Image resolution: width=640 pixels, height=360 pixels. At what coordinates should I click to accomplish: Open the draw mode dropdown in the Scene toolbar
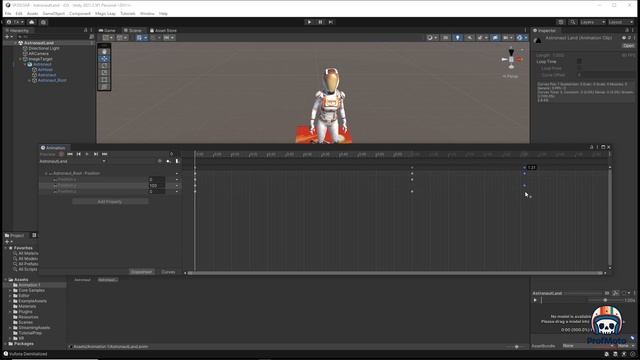click(431, 38)
